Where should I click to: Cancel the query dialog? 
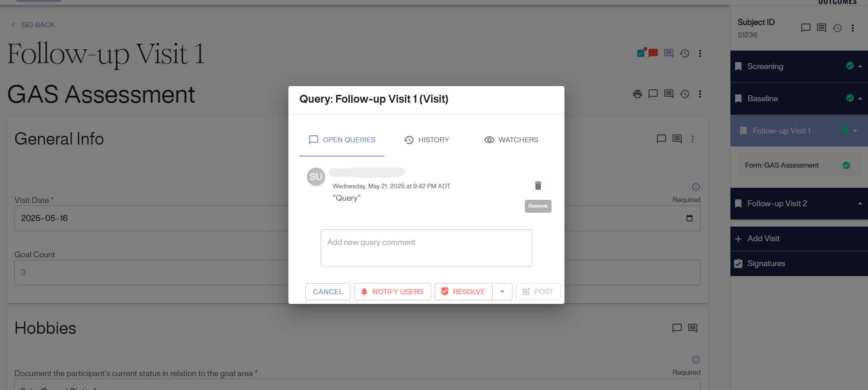pyautogui.click(x=328, y=292)
